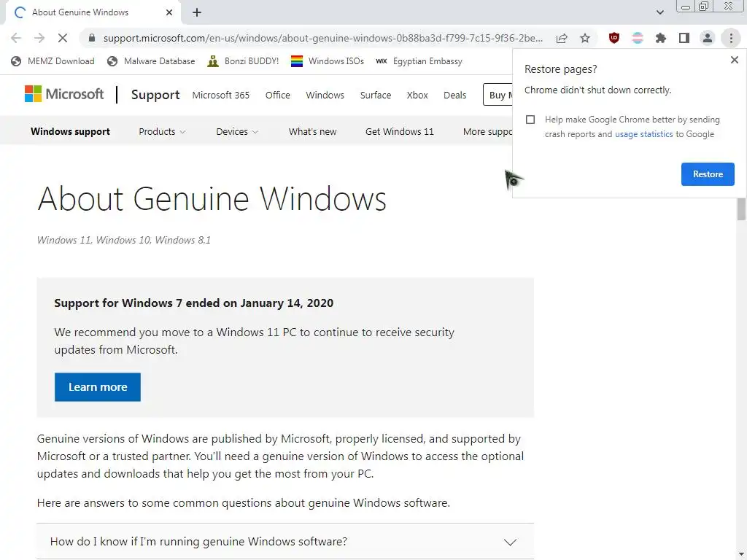The height and width of the screenshot is (560, 747).
Task: Click 'Windows 11, Windows 10, Windows 8.1' text
Action: pos(124,240)
